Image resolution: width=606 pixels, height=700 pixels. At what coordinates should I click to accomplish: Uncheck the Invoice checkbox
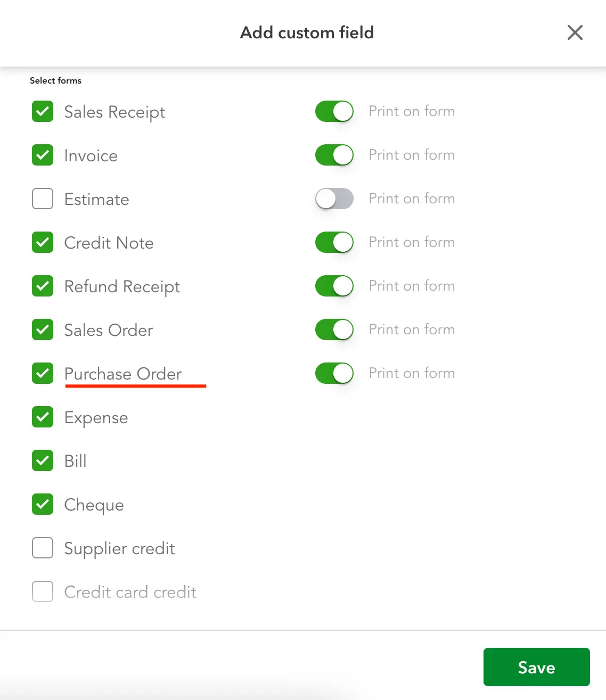(x=42, y=155)
